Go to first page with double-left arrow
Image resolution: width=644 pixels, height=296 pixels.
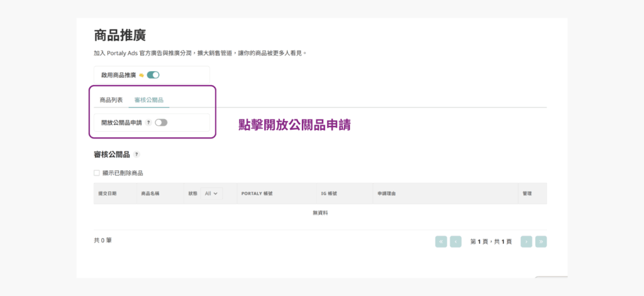[441, 241]
